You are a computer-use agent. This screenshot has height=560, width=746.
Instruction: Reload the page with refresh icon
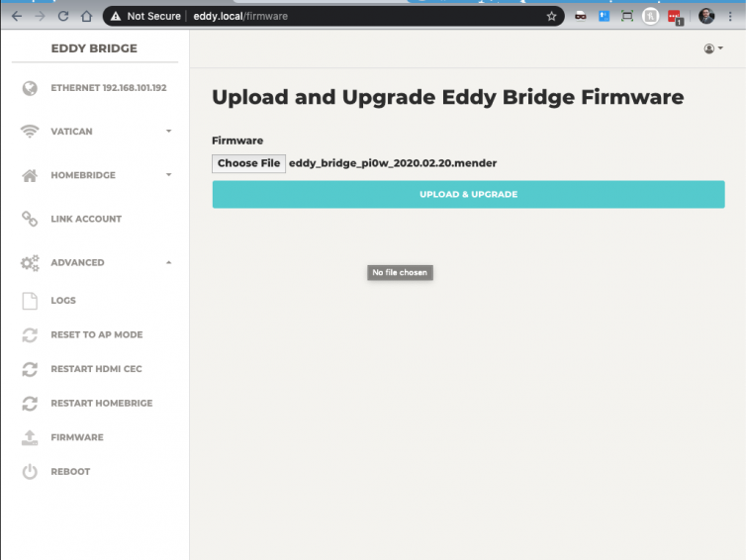[x=62, y=16]
